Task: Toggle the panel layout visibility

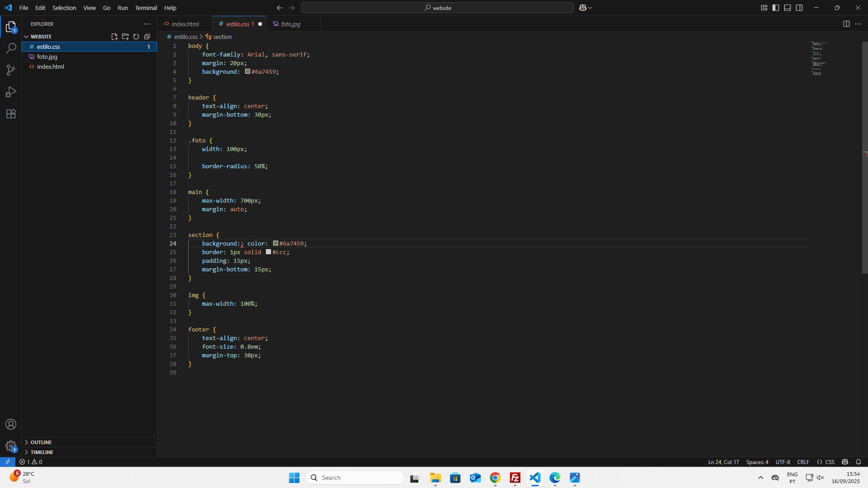Action: (x=787, y=8)
